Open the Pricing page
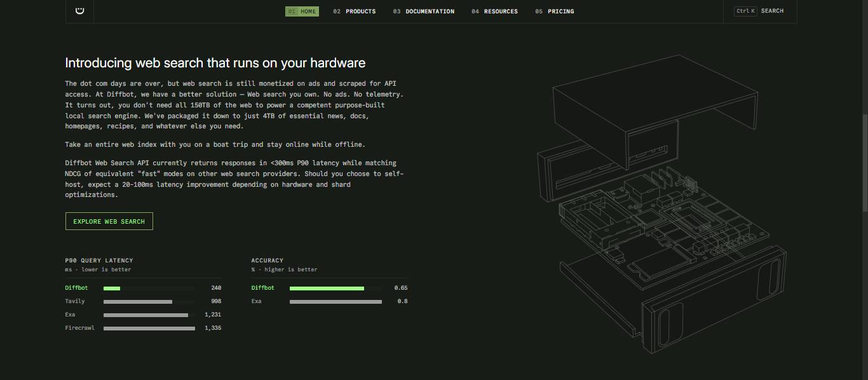 pos(554,11)
